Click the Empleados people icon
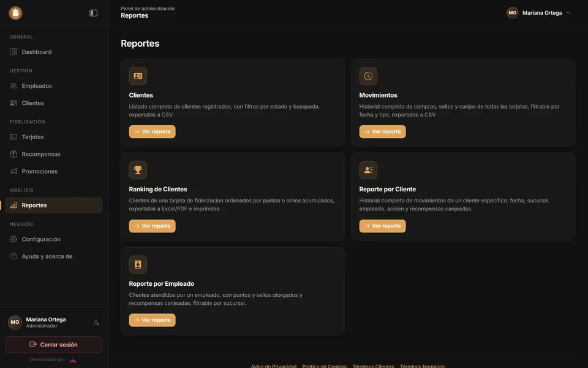Viewport: 588px width, 368px height. [13, 86]
